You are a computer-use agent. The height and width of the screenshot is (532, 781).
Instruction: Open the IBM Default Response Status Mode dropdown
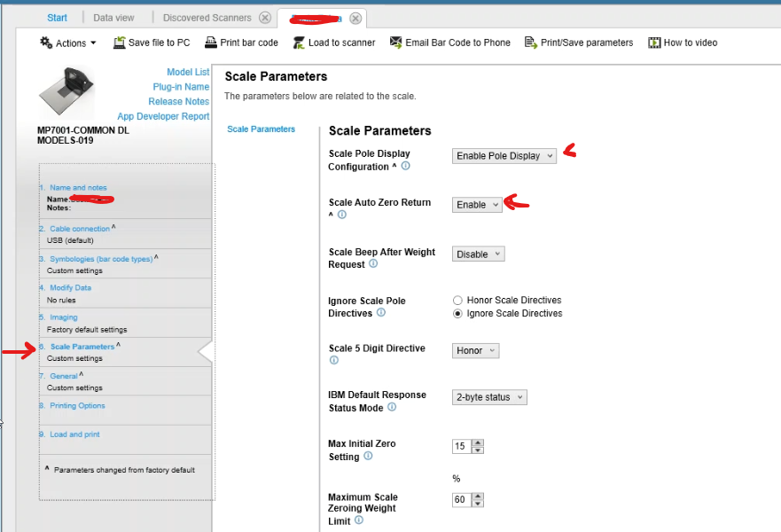(x=489, y=397)
